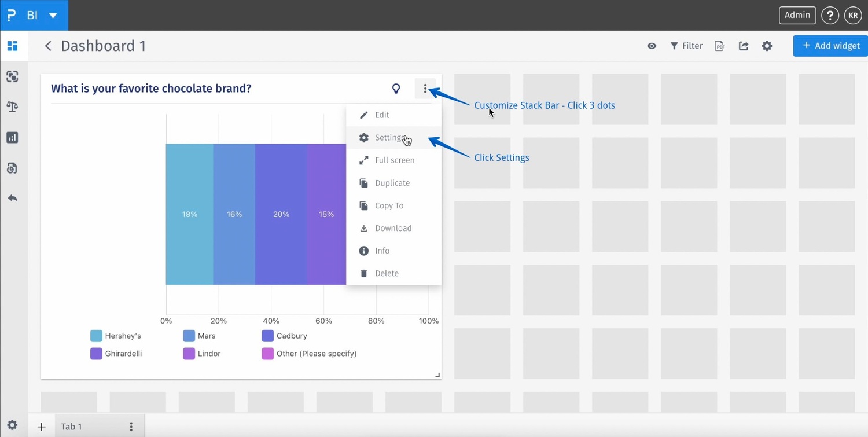The image size is (868, 437).
Task: Click the widget resize handle corner
Action: [x=437, y=375]
